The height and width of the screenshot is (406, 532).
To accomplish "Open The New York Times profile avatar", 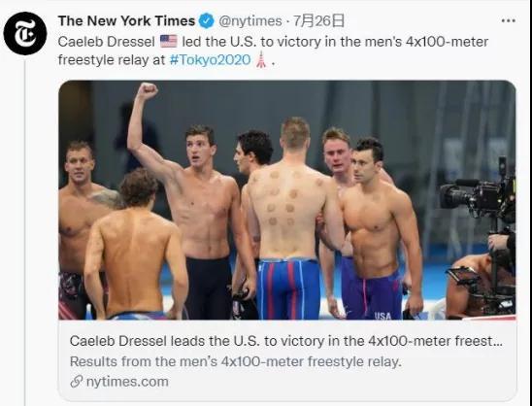I will click(25, 33).
